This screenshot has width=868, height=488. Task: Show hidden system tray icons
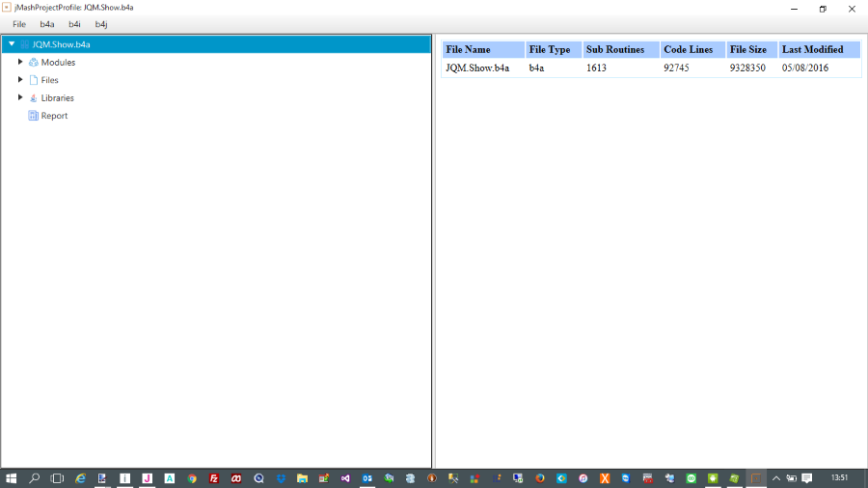(776, 478)
